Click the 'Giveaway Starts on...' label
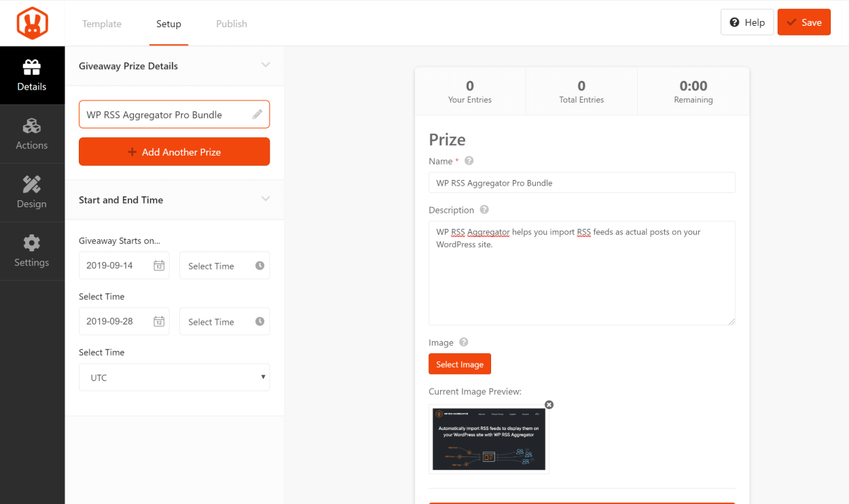849x504 pixels. (120, 240)
